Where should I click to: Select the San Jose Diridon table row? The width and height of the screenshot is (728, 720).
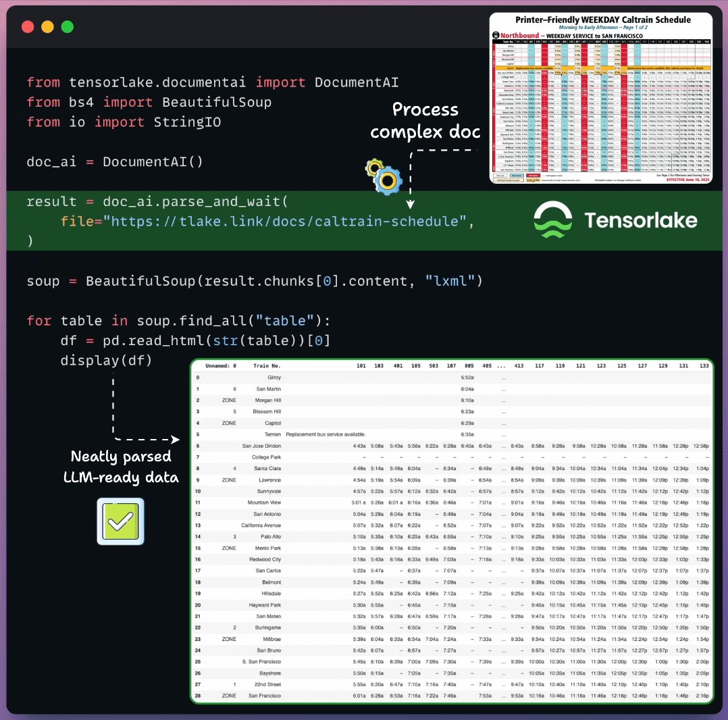point(261,446)
